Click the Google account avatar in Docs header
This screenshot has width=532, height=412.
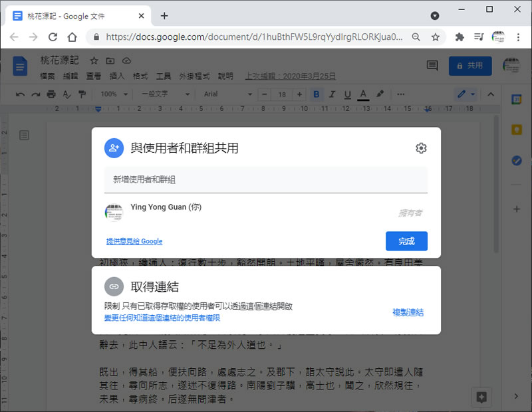coord(511,65)
